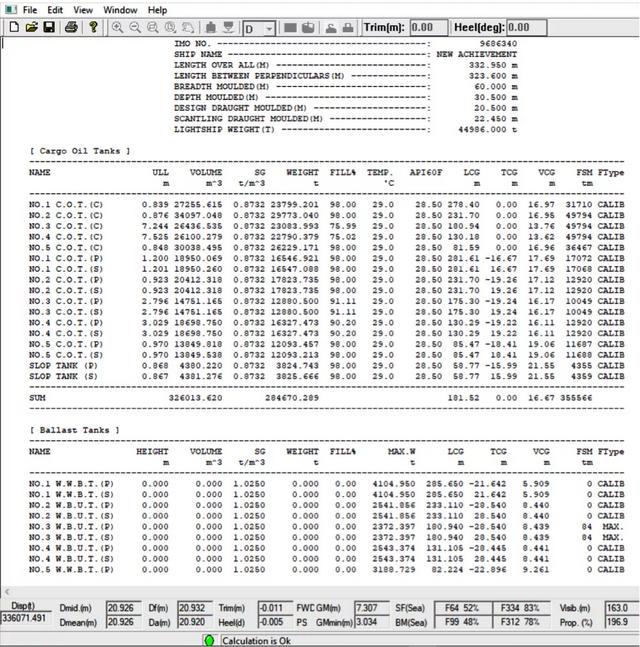The width and height of the screenshot is (640, 647).
Task: Click the Heel(deg) input field in the toolbar
Action: click(x=527, y=28)
